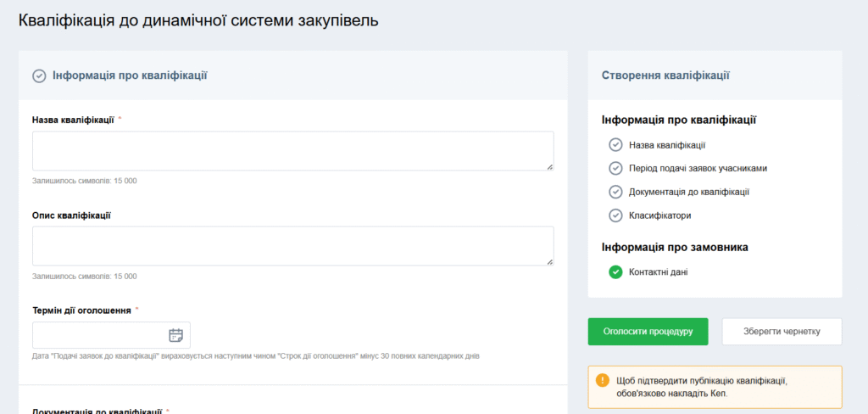Focus the 'Опис кваліфікації' text area
Screen dimensions: 868x414
coord(292,246)
